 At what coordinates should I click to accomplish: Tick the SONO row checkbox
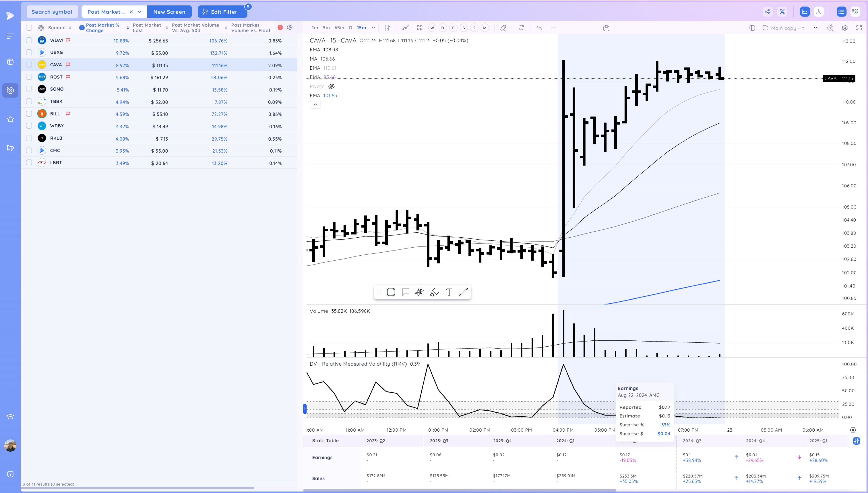click(x=29, y=89)
